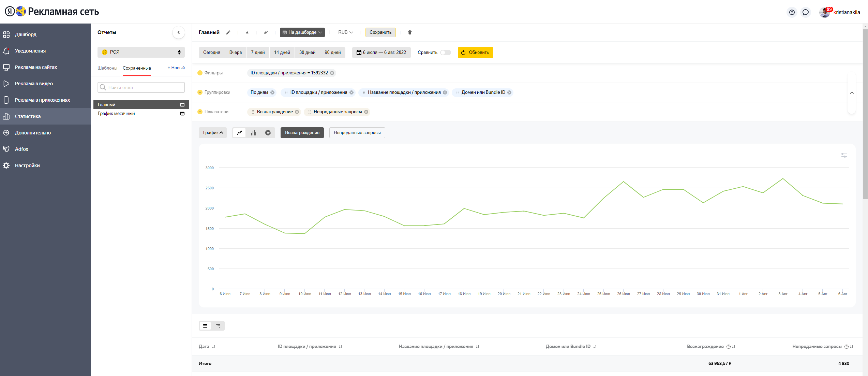Screen dimensions: 868x376
Task: Click the copy link icon in toolbar
Action: (266, 32)
